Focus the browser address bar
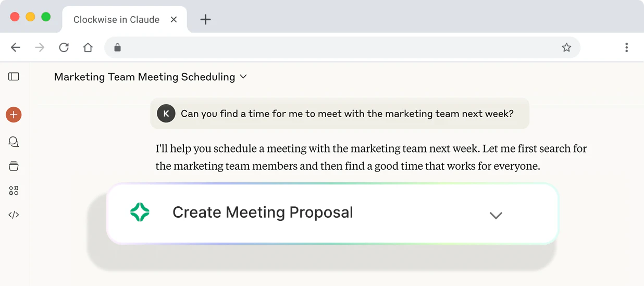The height and width of the screenshot is (286, 644). 339,47
